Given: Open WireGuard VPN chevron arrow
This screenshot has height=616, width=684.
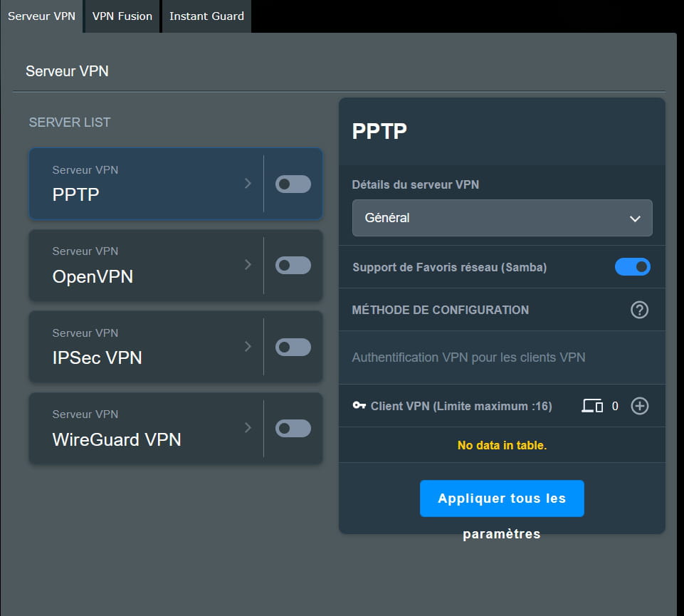Looking at the screenshot, I should coord(248,427).
